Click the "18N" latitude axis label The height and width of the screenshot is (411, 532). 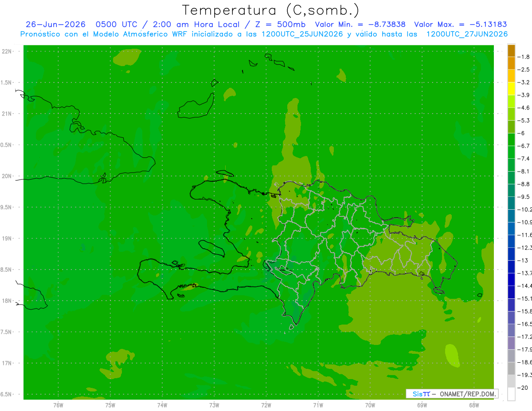pos(7,301)
